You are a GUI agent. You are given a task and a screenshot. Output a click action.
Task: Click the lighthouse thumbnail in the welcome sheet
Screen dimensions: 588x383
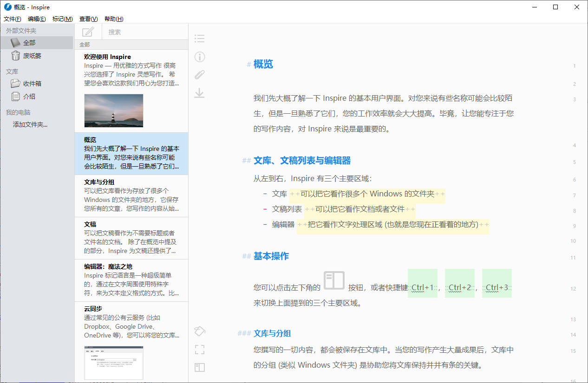coord(114,110)
